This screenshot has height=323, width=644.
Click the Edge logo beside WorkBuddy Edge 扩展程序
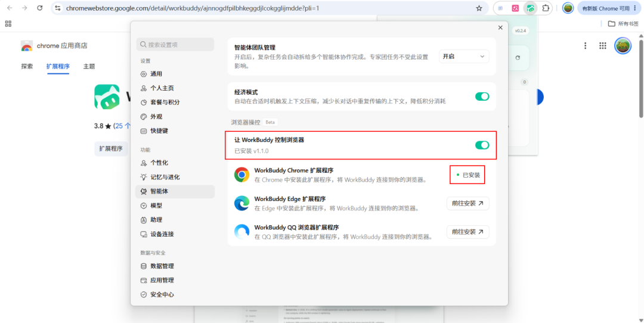[x=241, y=203]
